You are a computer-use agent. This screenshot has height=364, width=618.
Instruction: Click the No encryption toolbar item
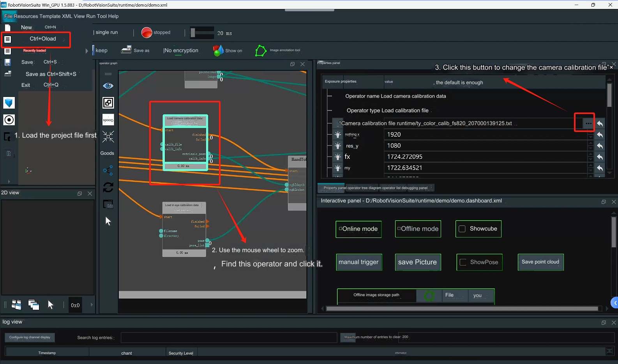(181, 50)
